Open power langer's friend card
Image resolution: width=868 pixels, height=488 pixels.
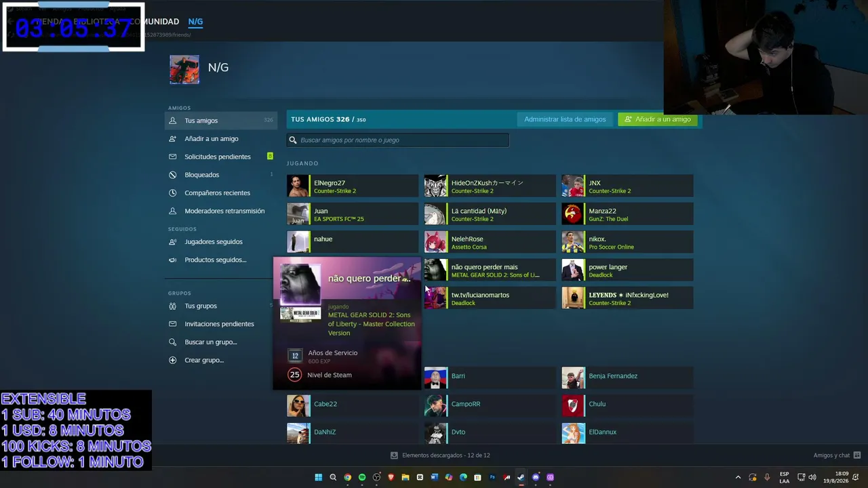[x=627, y=270]
